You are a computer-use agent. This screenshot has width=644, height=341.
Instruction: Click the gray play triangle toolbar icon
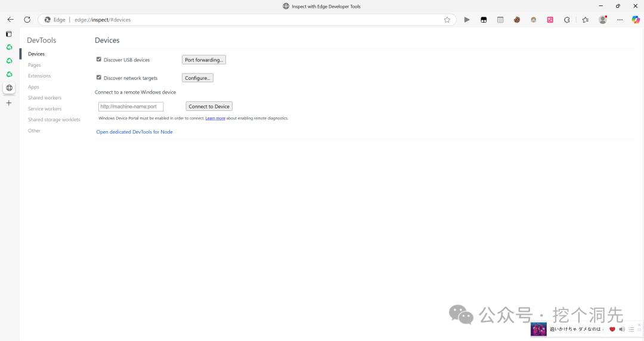click(x=467, y=20)
